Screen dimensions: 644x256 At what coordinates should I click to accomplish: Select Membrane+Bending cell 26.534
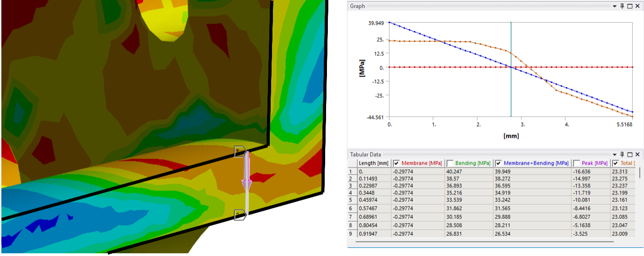[531, 234]
